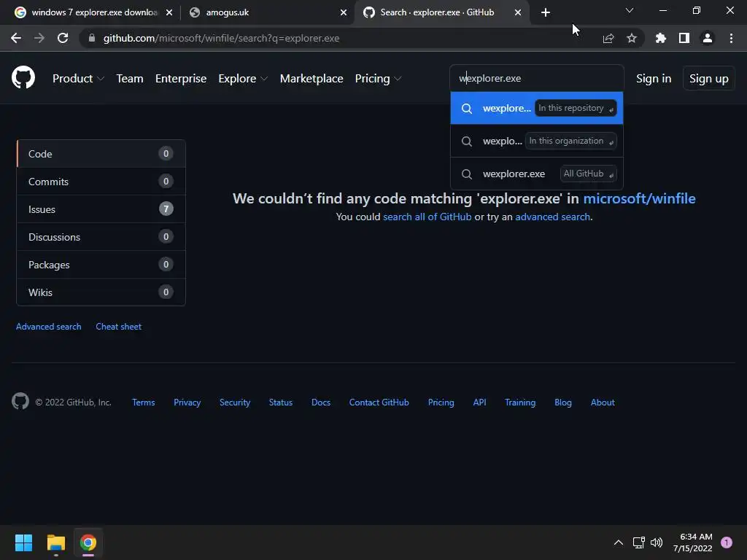
Task: Click 'search all of GitHub' link
Action: point(427,217)
